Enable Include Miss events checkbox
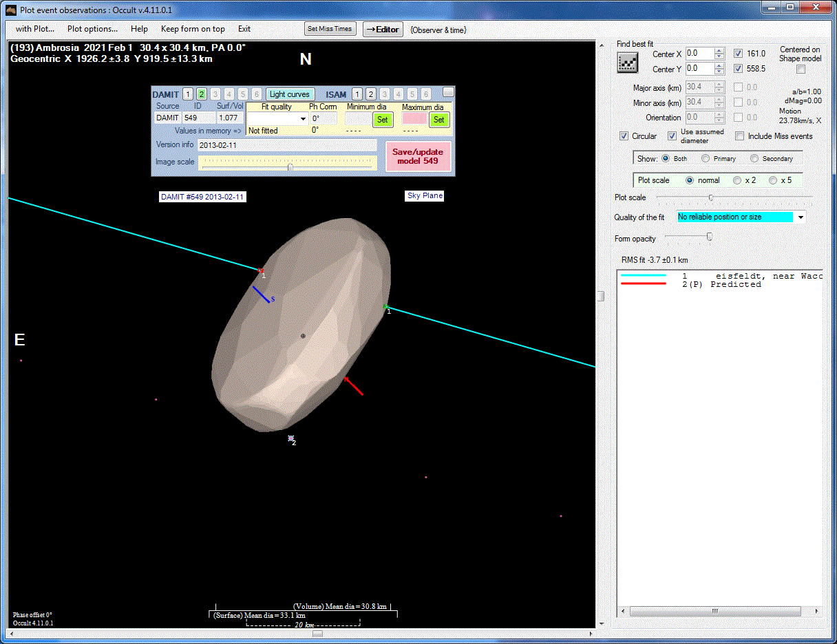 click(740, 136)
